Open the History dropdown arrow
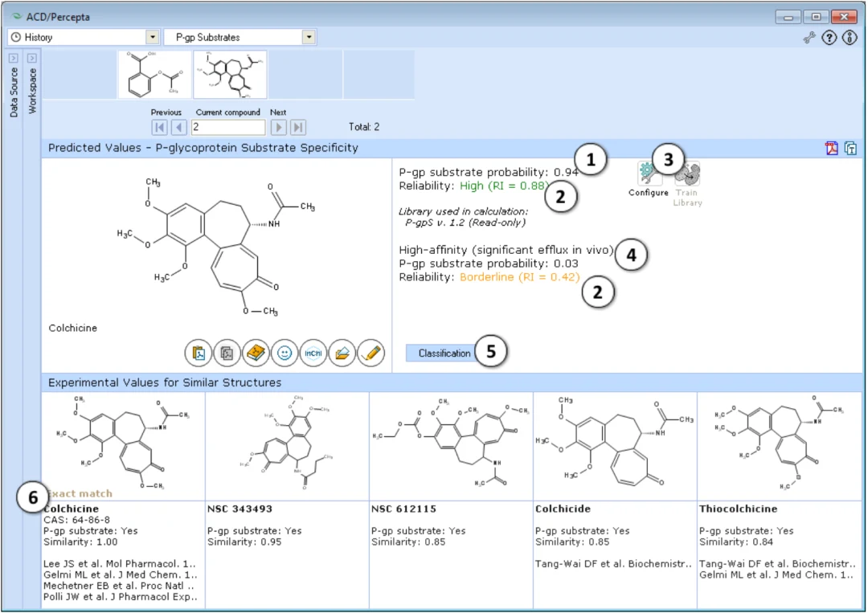This screenshot has width=868, height=613. point(152,37)
